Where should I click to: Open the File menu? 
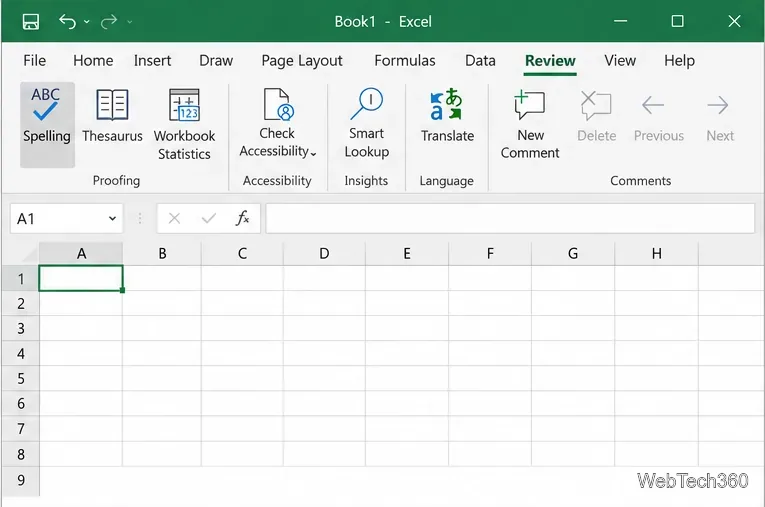(x=34, y=61)
